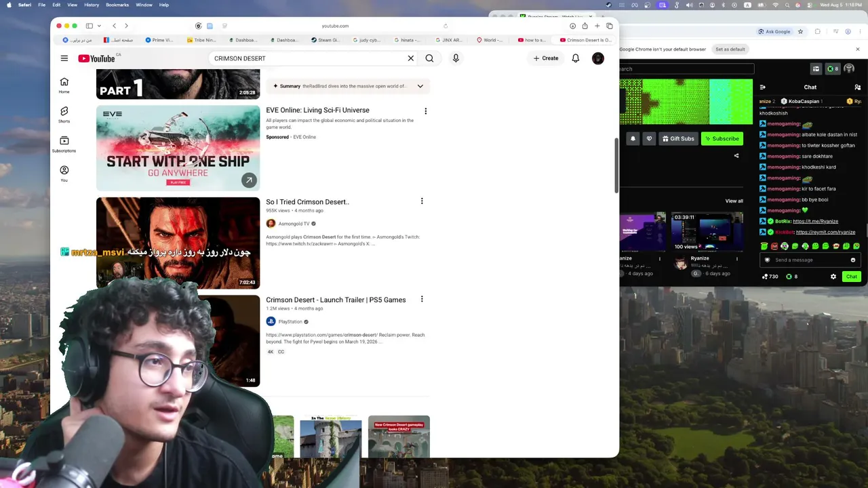Open YouTube notifications bell

pyautogui.click(x=575, y=58)
